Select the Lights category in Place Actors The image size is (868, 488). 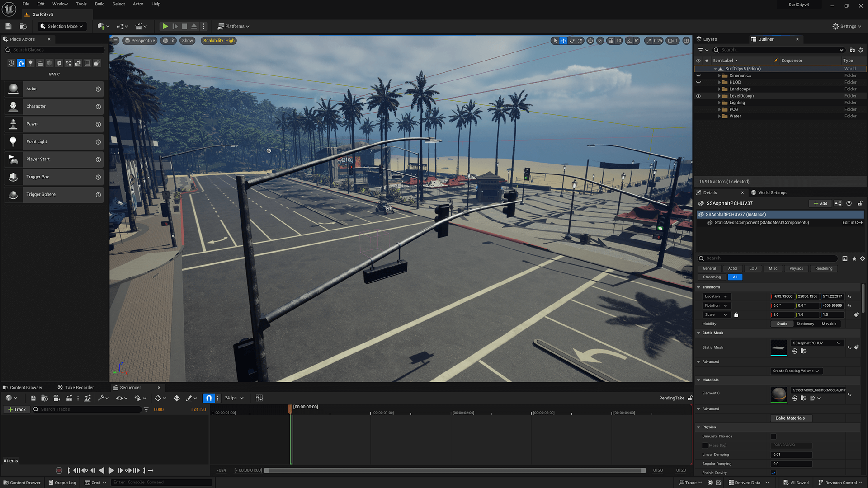[31, 63]
